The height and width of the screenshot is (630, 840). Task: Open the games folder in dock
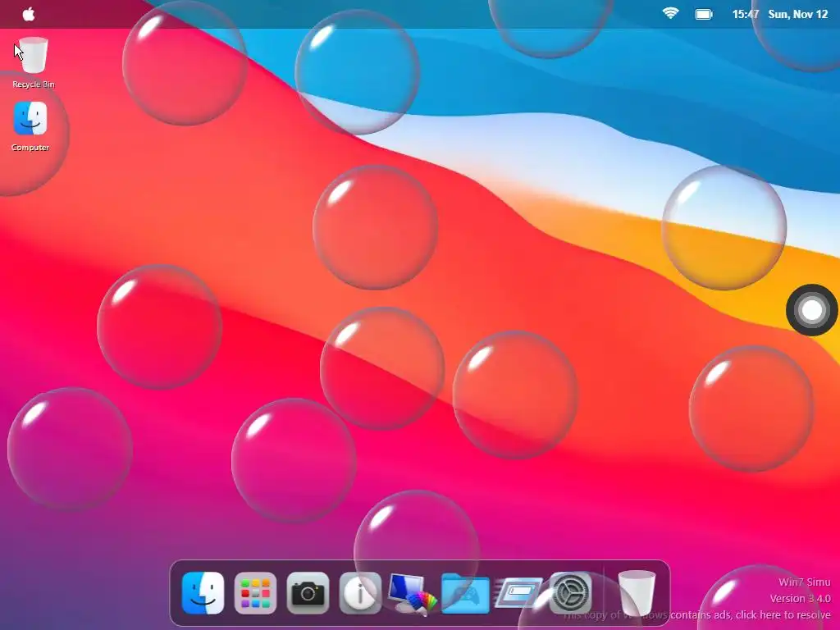point(465,594)
